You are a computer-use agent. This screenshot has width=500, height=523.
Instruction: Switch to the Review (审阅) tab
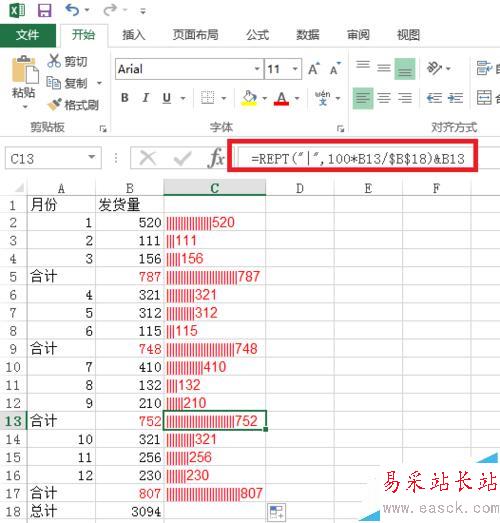358,35
